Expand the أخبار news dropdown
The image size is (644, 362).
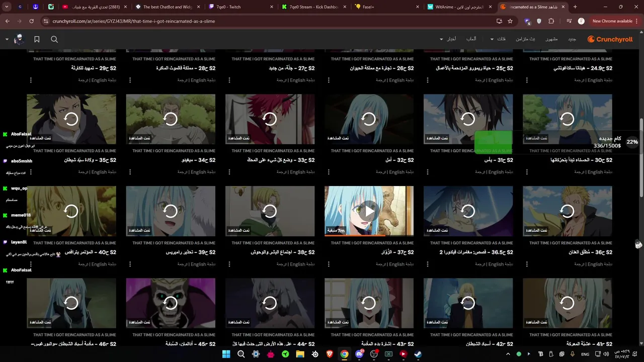click(448, 39)
